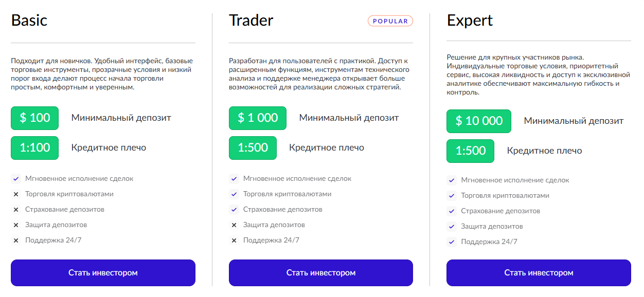Viewport: 644px width, 297px height.
Task: Click the cross icon beside Торговля криптовалютами in Basic
Action: [15, 194]
